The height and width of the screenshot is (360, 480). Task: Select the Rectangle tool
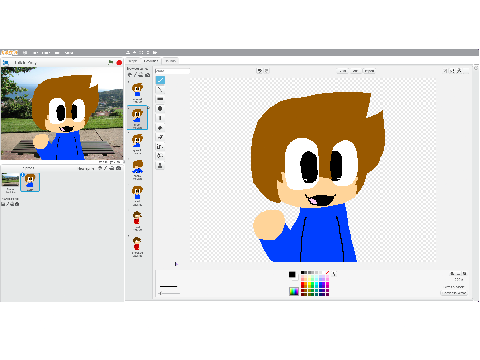point(160,99)
